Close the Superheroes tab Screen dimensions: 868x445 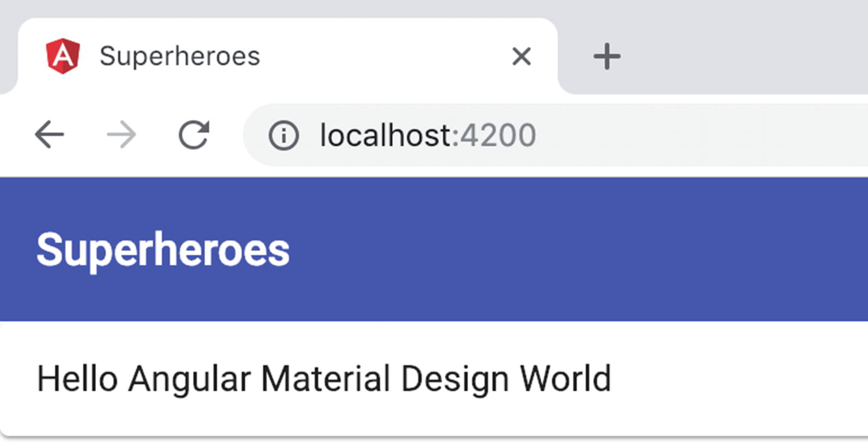point(521,56)
